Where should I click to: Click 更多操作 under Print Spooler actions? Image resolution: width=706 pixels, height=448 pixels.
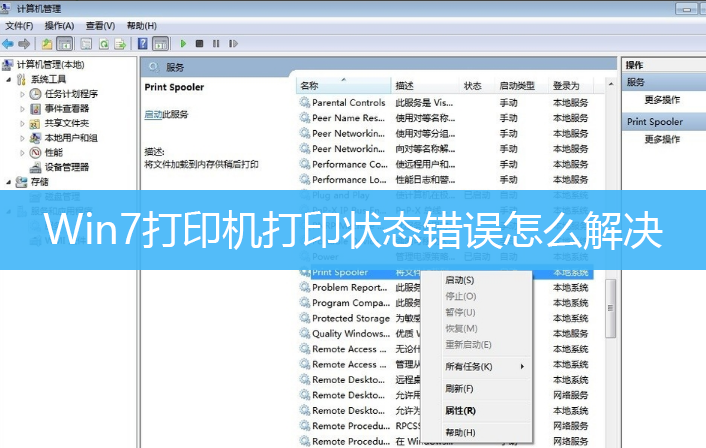(662, 139)
